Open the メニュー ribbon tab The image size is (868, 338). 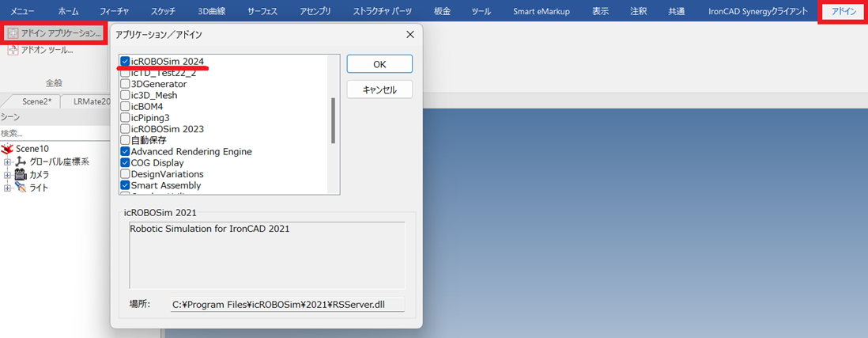click(23, 11)
